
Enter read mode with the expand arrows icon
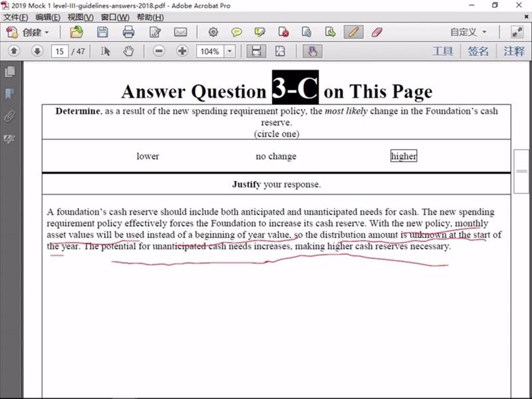(x=517, y=32)
